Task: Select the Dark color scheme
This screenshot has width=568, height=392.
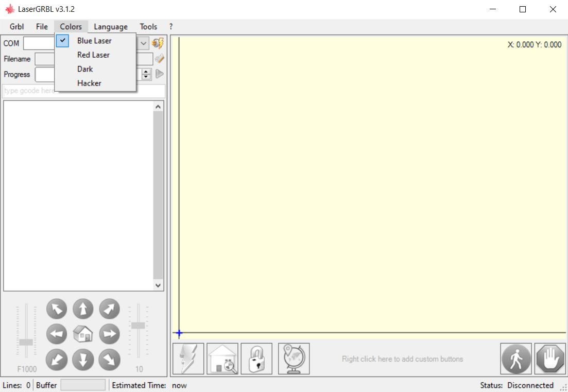Action: click(x=84, y=69)
